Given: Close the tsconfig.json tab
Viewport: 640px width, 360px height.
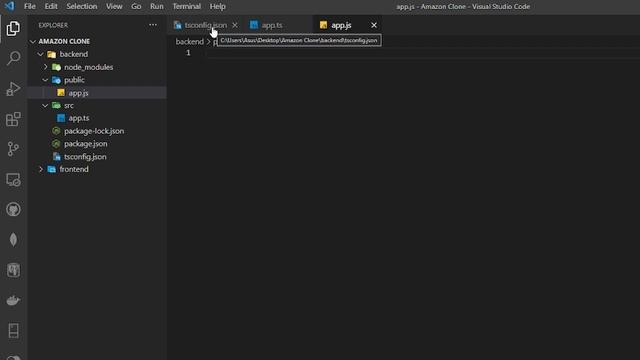Looking at the screenshot, I should (x=235, y=25).
